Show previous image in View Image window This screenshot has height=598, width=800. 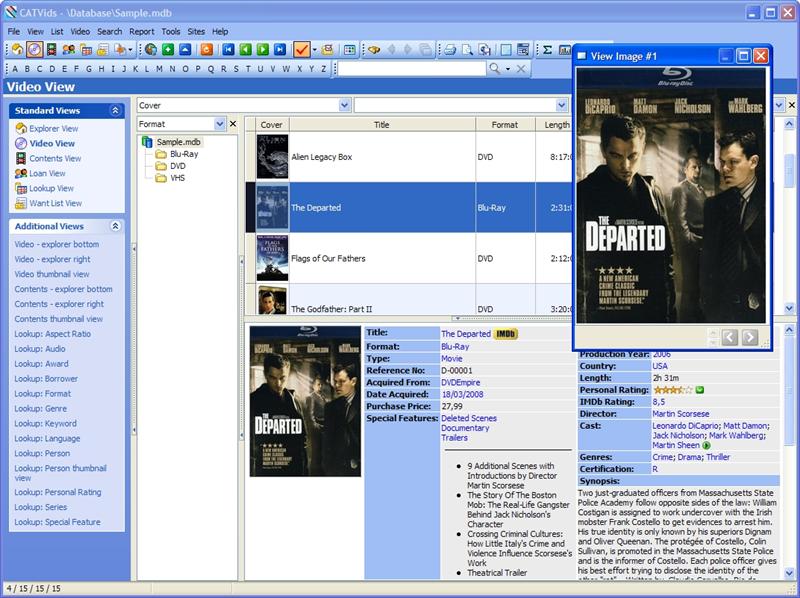click(x=730, y=337)
